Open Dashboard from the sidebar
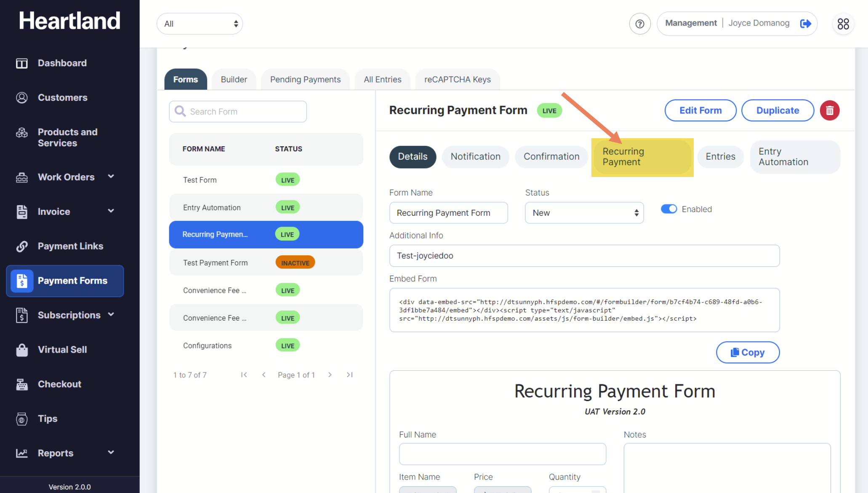Screen dimensions: 868x493 pos(62,63)
